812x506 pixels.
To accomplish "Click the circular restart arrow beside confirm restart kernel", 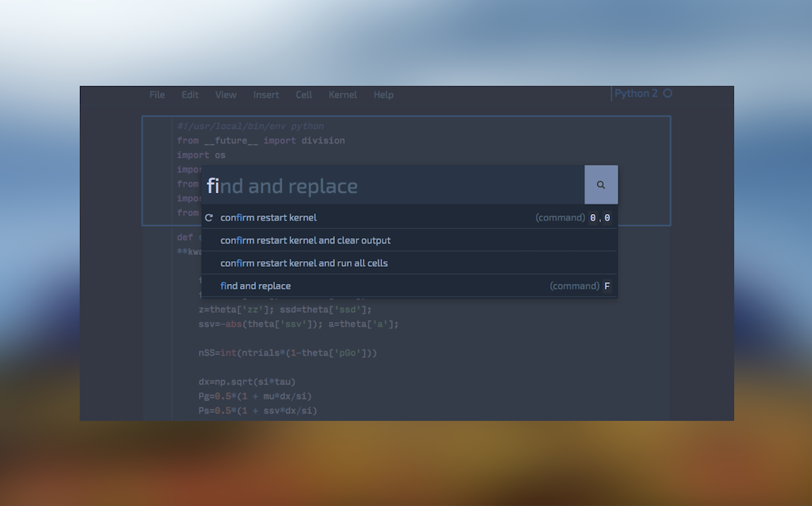I will [208, 217].
